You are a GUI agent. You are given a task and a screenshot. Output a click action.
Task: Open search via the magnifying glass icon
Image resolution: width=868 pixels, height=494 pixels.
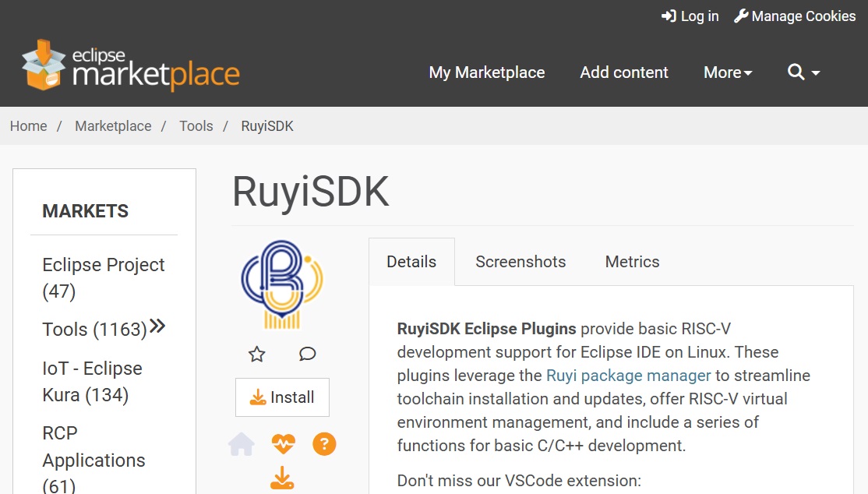pyautogui.click(x=797, y=72)
